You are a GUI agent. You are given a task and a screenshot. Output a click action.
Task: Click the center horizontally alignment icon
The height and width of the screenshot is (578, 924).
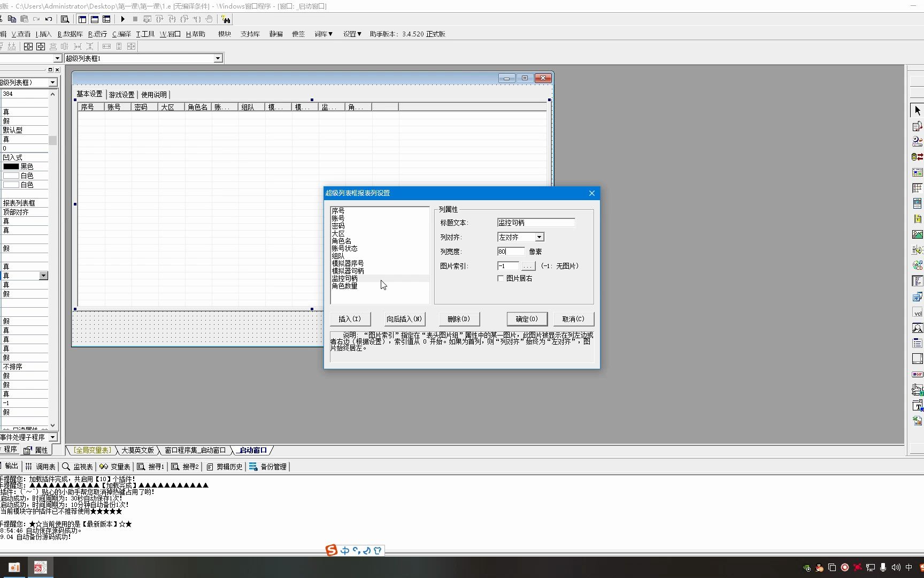pos(28,47)
